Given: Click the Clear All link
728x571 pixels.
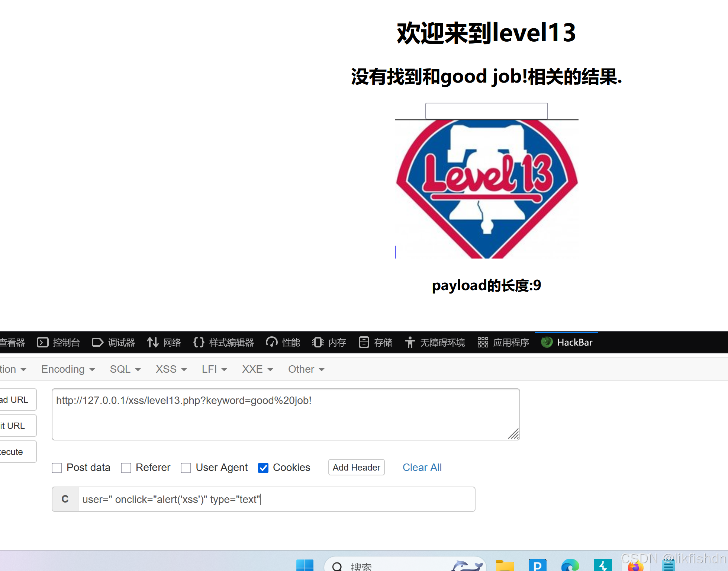Looking at the screenshot, I should [422, 468].
